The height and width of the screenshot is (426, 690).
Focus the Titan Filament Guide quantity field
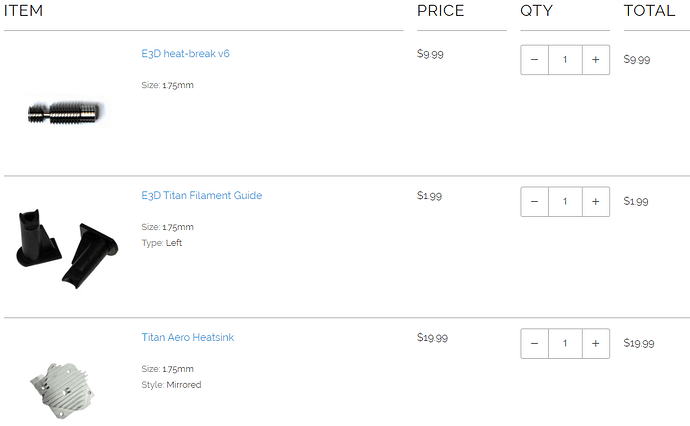click(565, 202)
